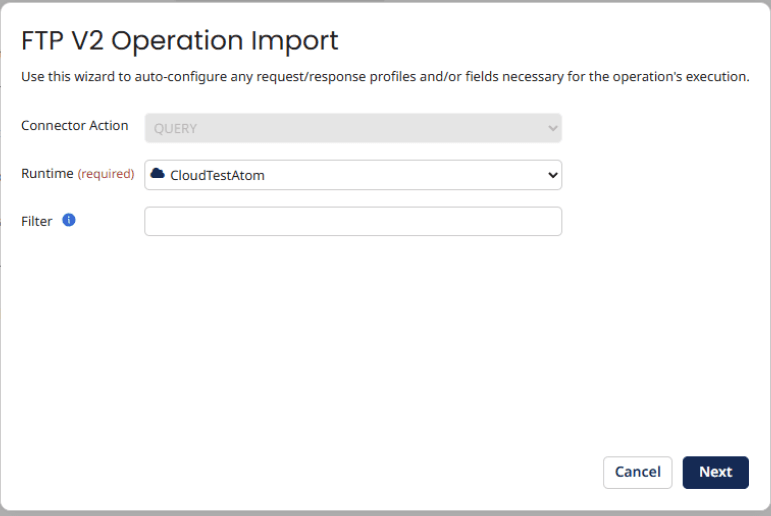This screenshot has width=771, height=516.
Task: Click the Connector Action dropdown chevron
Action: pyautogui.click(x=552, y=128)
